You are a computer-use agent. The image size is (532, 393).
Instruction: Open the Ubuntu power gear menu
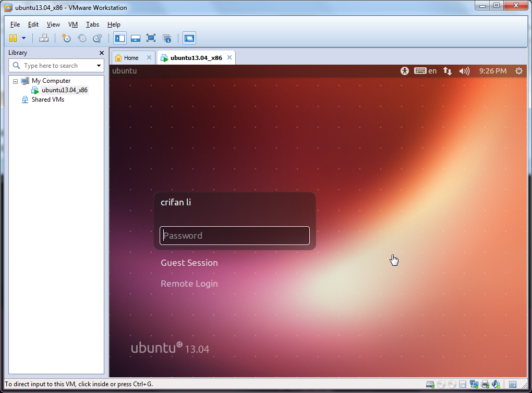click(519, 71)
